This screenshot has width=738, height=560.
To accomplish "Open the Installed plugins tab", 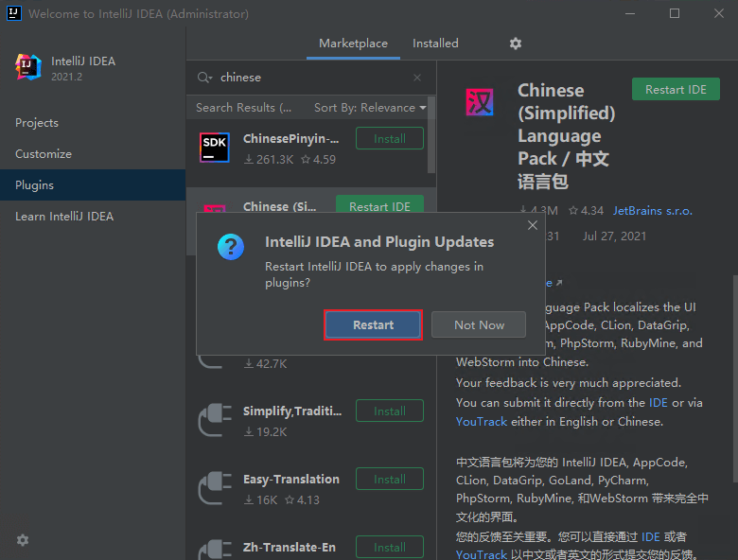I will point(435,44).
